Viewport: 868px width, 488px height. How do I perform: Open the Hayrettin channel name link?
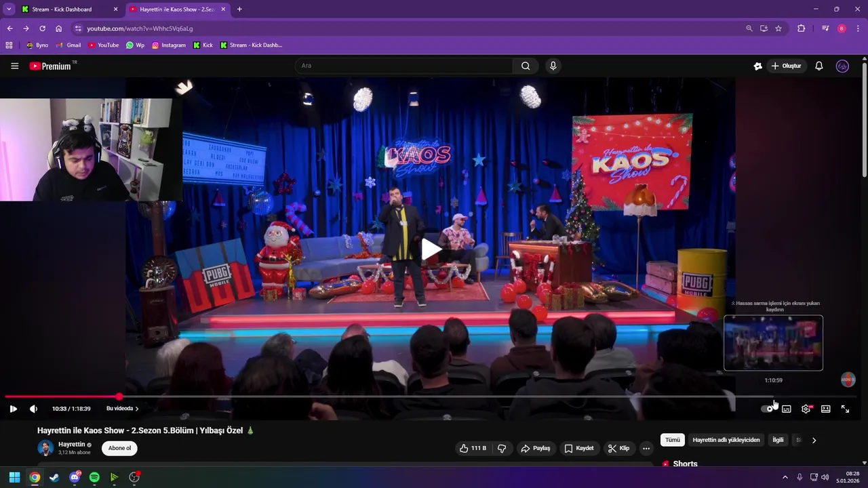(x=72, y=445)
